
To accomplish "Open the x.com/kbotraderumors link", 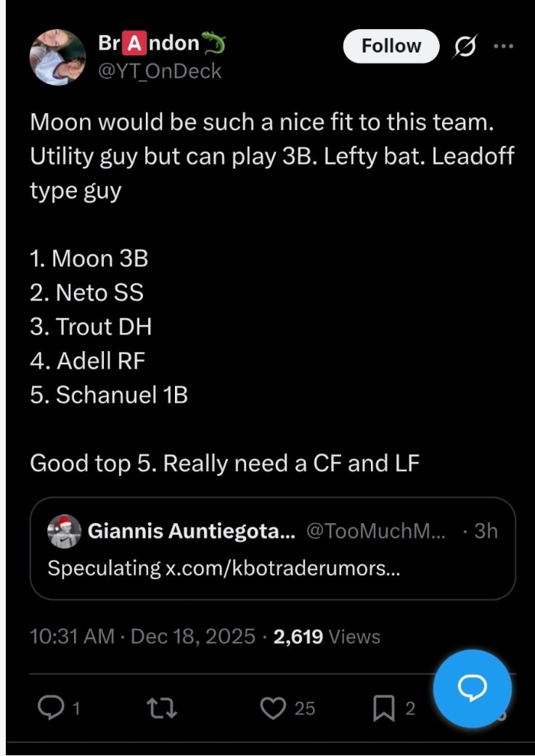I will (283, 568).
